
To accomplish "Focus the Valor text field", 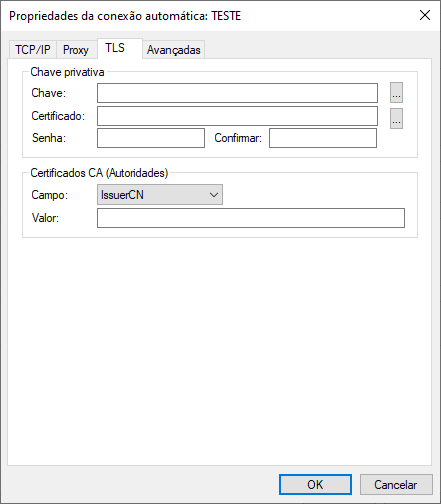I will [251, 218].
